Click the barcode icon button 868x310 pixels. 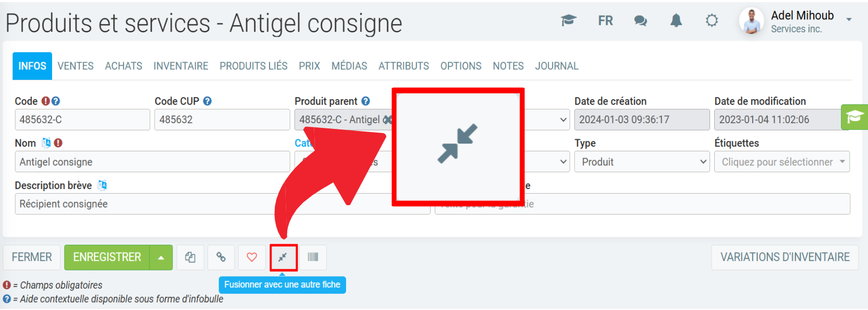tap(313, 257)
